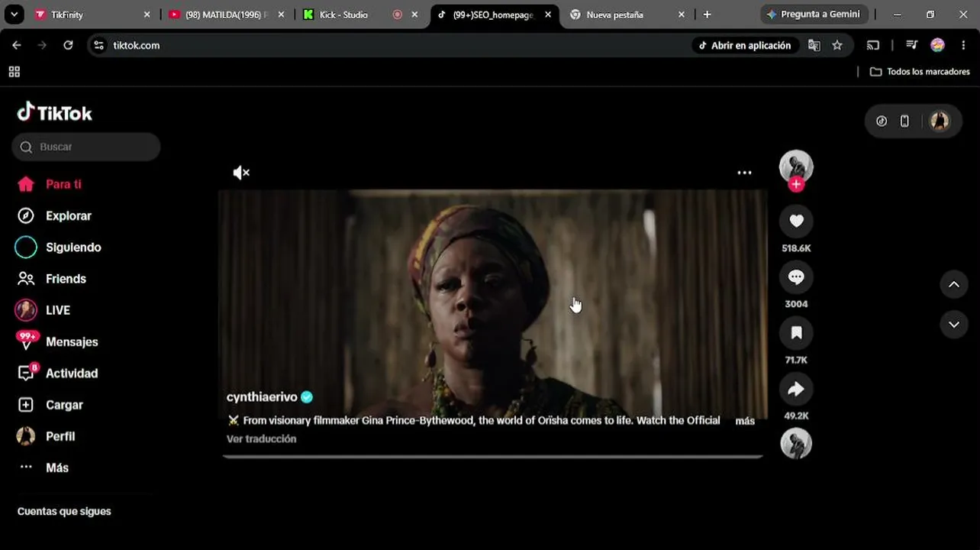Screen dimensions: 980x550
Task: Seek on the video progress bar
Action: (x=493, y=456)
